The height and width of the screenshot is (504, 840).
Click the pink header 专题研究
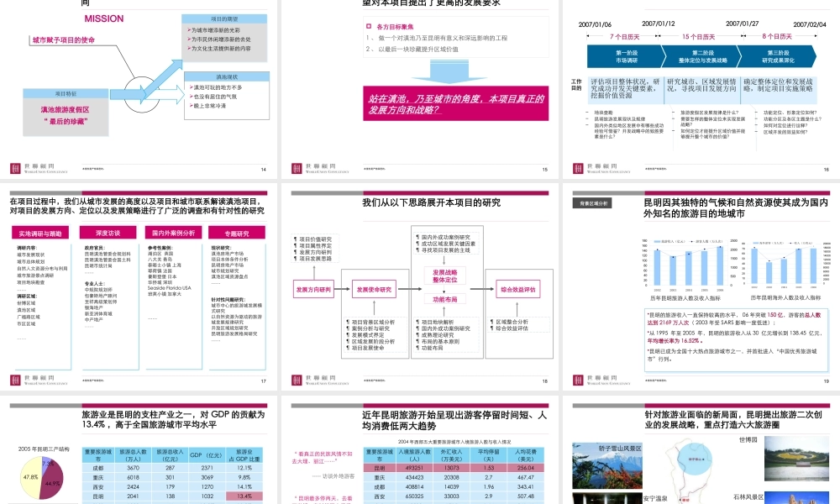coord(237,234)
